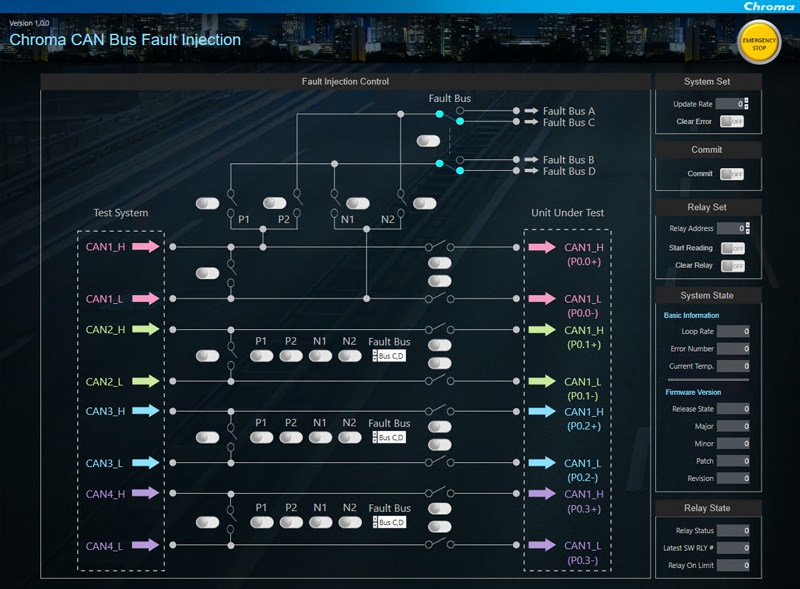This screenshot has width=800, height=589.
Task: Toggle the Clear Error switch
Action: (732, 121)
